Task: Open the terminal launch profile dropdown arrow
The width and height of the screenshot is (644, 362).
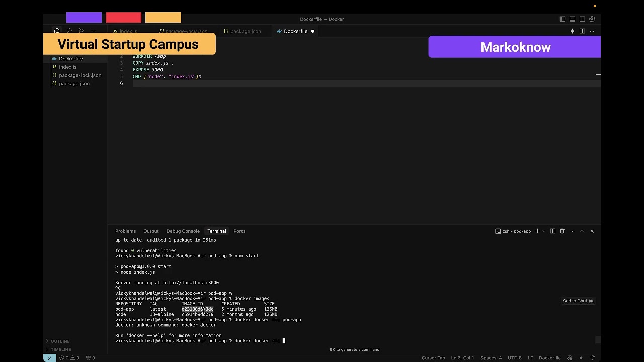Action: 544,231
